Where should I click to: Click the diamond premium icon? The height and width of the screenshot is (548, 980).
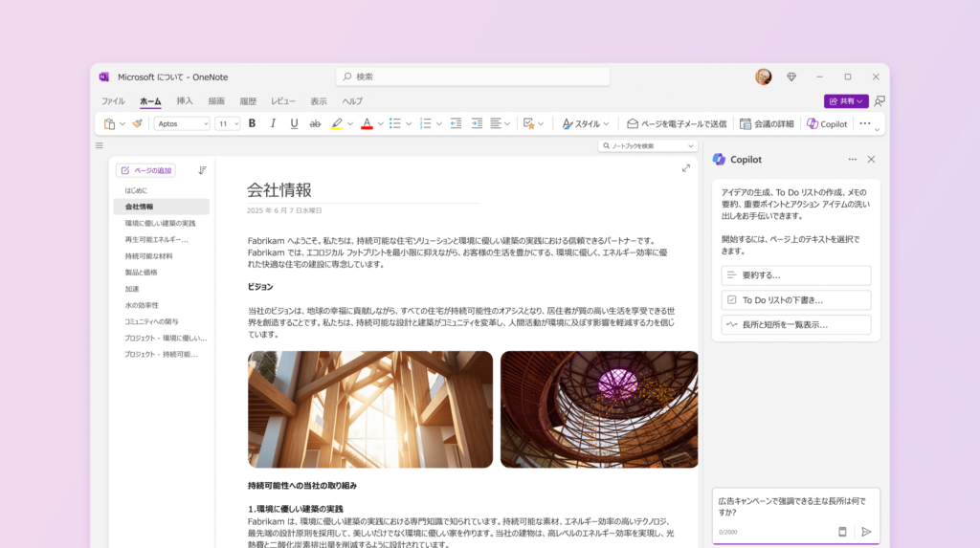[791, 77]
